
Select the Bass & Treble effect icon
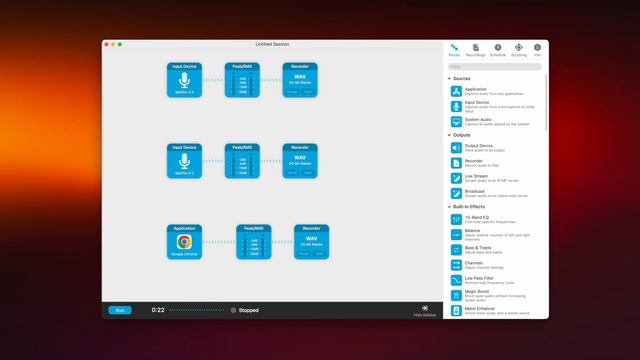pyautogui.click(x=456, y=250)
